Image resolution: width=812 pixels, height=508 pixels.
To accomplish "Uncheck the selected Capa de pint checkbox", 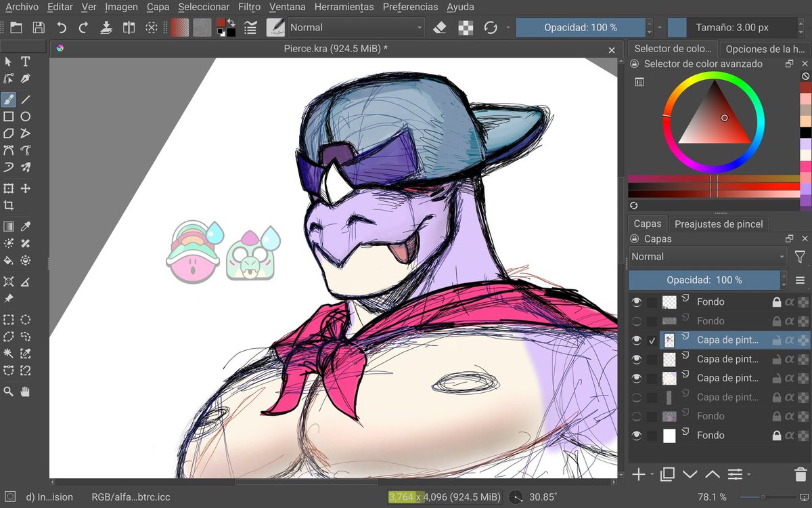I will click(x=652, y=340).
